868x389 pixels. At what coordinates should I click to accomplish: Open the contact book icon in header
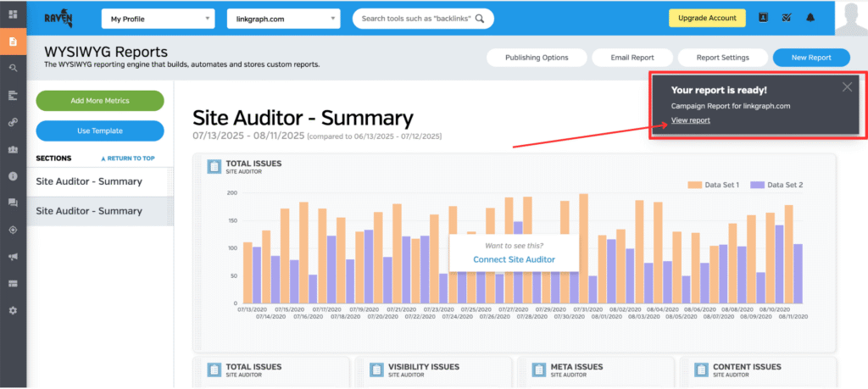coord(764,18)
